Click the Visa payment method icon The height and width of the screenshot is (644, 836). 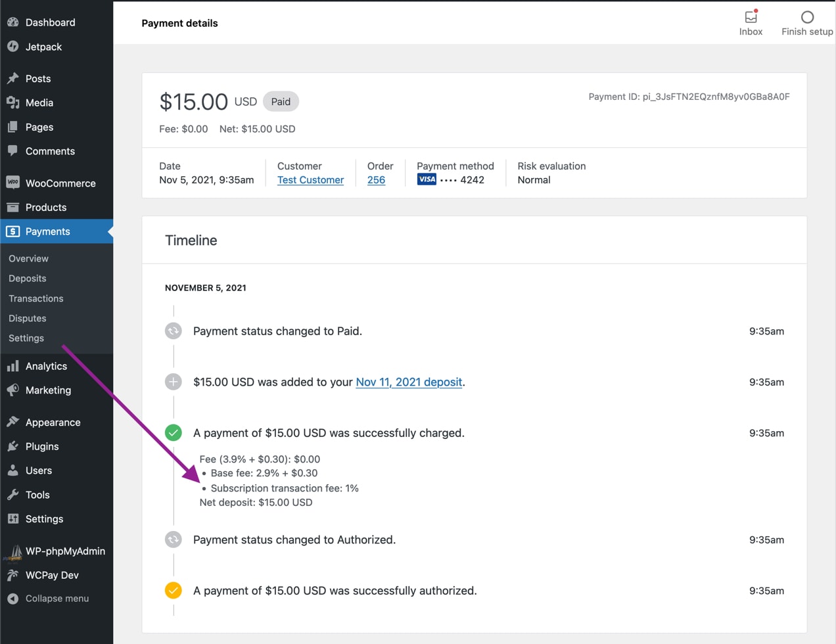[426, 179]
